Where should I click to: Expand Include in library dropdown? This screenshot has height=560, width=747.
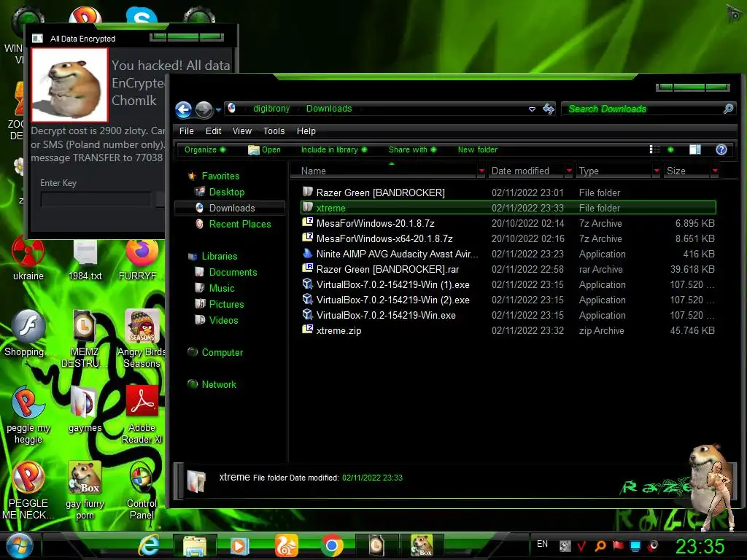pyautogui.click(x=334, y=149)
